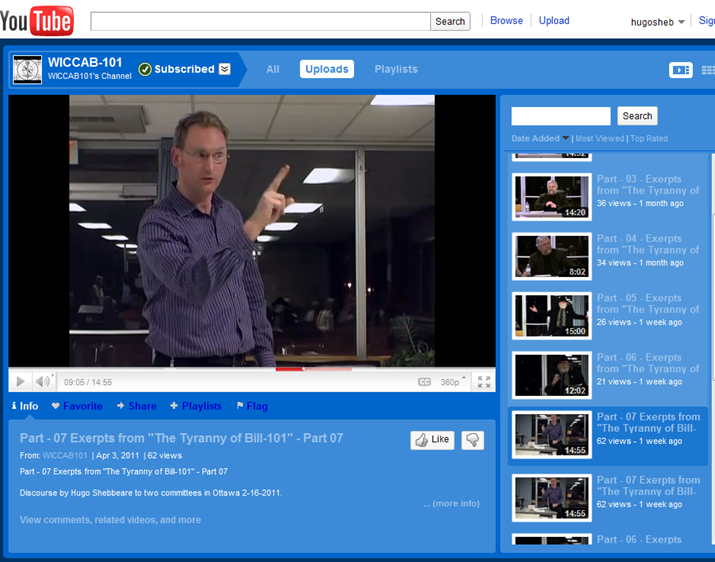Select the Info tab
This screenshot has height=562, width=715.
[25, 406]
